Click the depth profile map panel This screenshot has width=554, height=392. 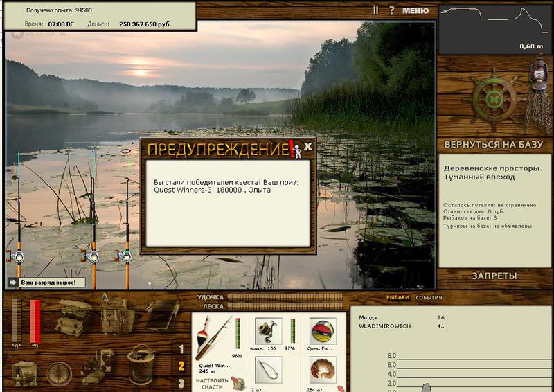coord(495,29)
